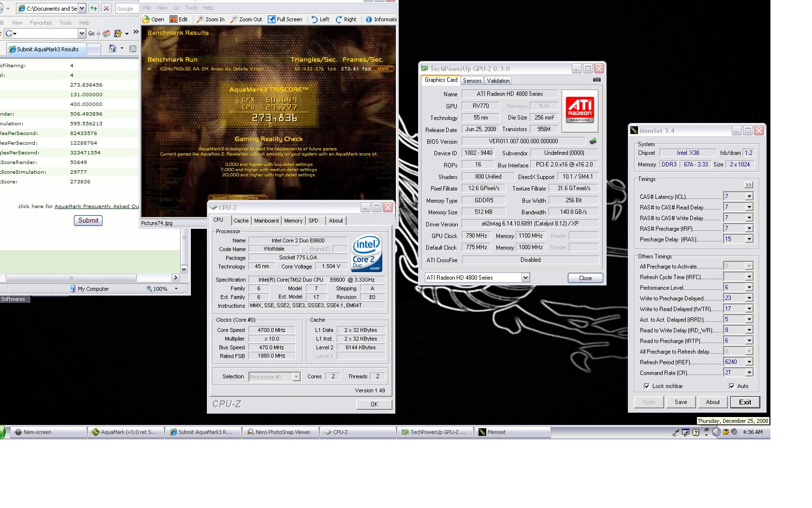Click the browser refresh arrows icon
812x508 pixels.
(x=94, y=8)
